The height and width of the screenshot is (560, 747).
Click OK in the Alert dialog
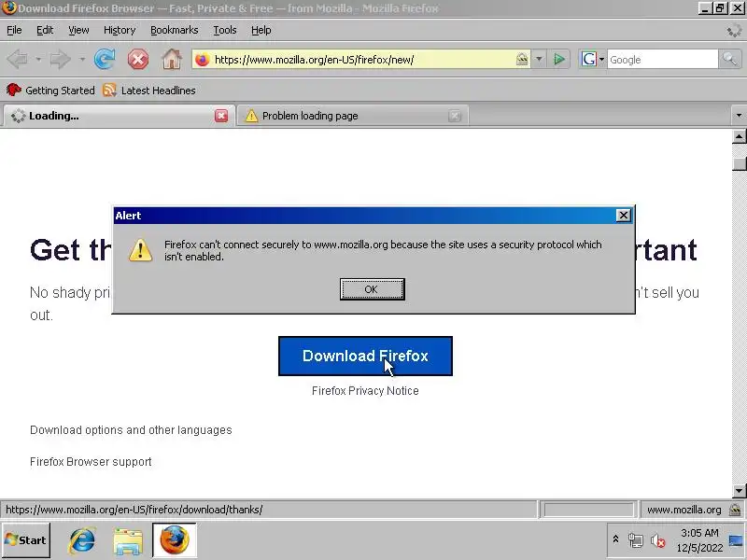click(x=372, y=289)
